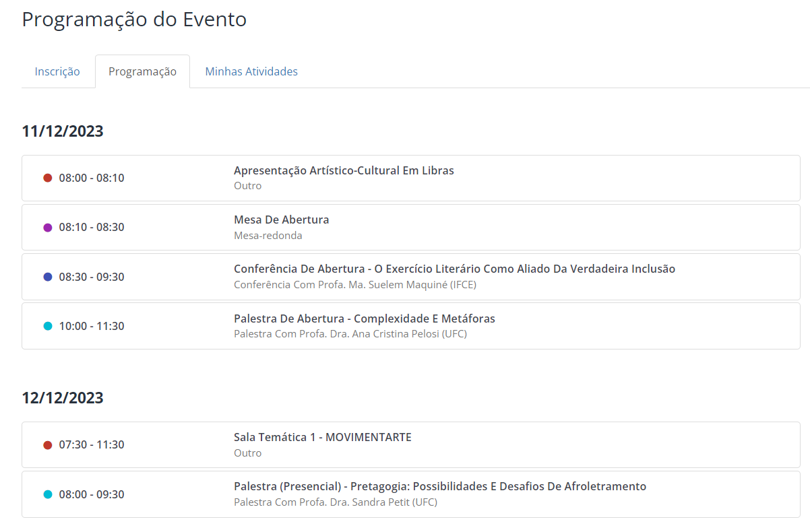The width and height of the screenshot is (810, 532).
Task: Open Palestra (Presencial) Pretagogia activity title
Action: coord(439,486)
